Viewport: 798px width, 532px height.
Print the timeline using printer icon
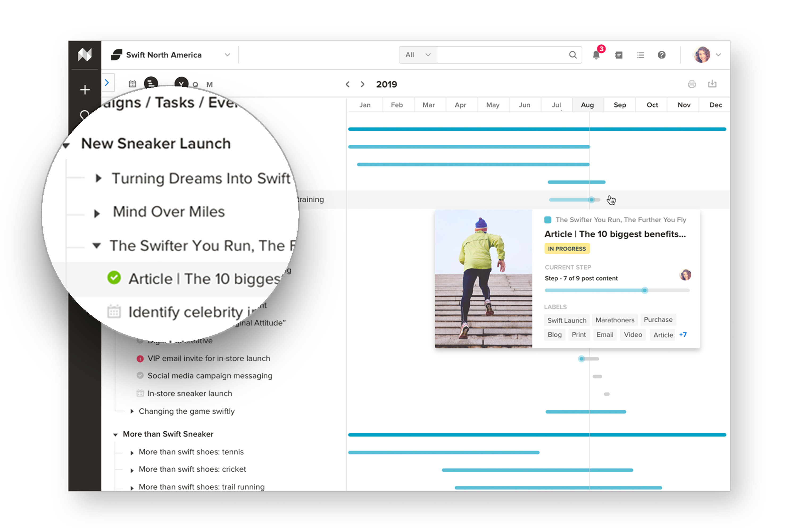[x=691, y=84]
